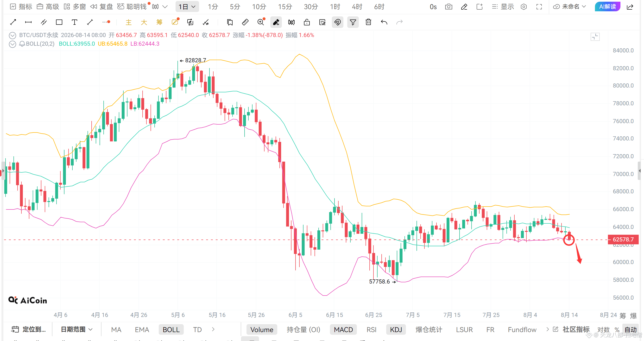Viewport: 644px width, 341px height.
Task: Switch to 4时 timeframe
Action: [357, 7]
